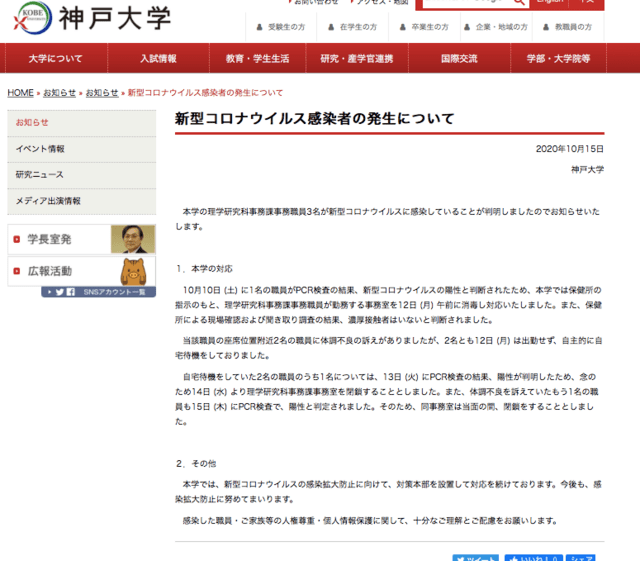Viewport: 640px width, 561px height.
Task: Open the 学部・大学院等 menu
Action: coord(558,58)
